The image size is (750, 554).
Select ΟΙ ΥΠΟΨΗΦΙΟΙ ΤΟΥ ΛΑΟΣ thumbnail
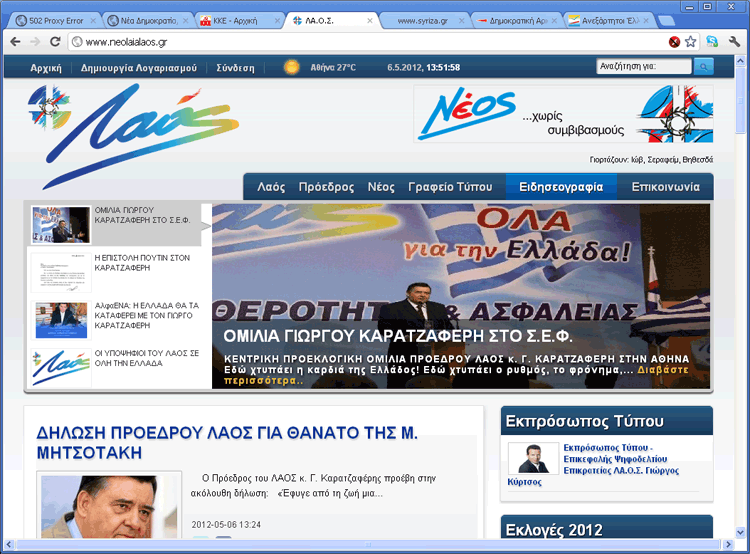61,367
